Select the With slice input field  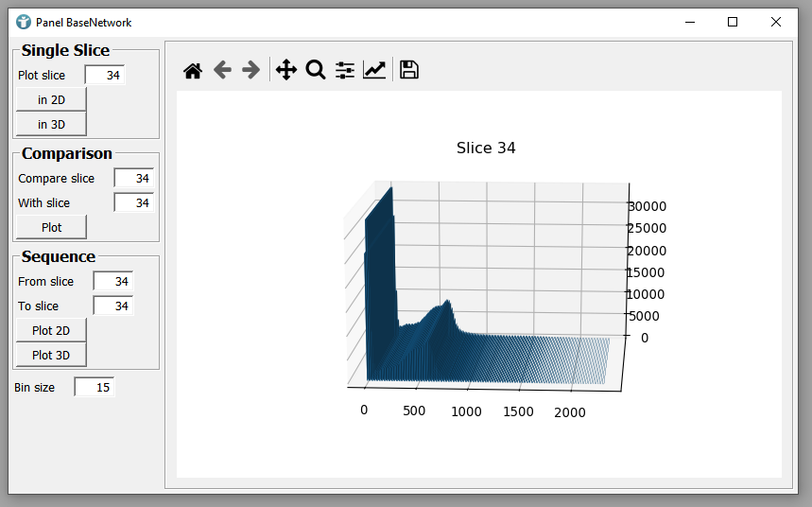click(x=133, y=202)
